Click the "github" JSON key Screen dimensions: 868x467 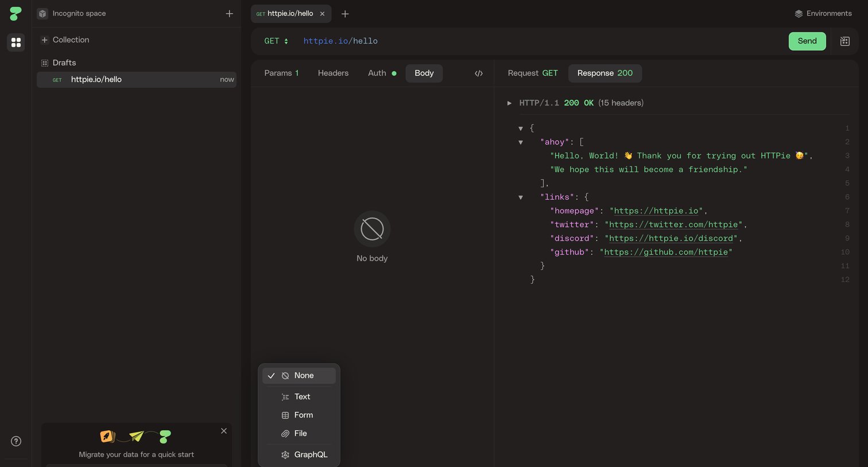[x=569, y=252]
